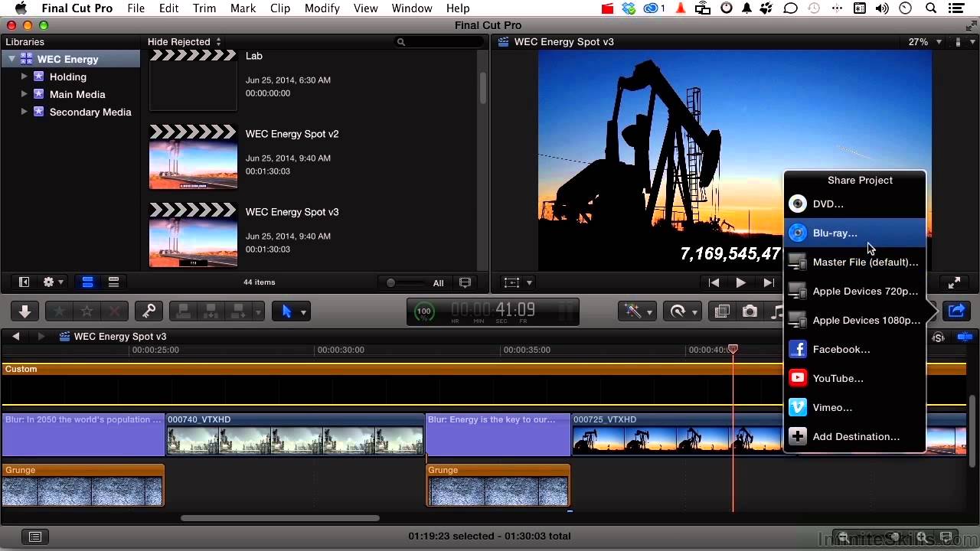Viewport: 980px width, 551px height.
Task: Open the Timeline Index button
Action: pyautogui.click(x=34, y=536)
